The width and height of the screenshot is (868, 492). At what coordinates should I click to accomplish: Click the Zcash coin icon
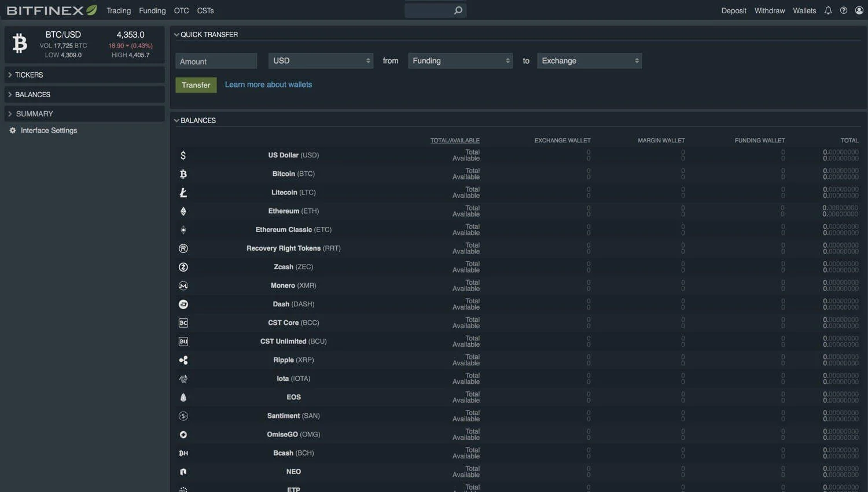183,267
